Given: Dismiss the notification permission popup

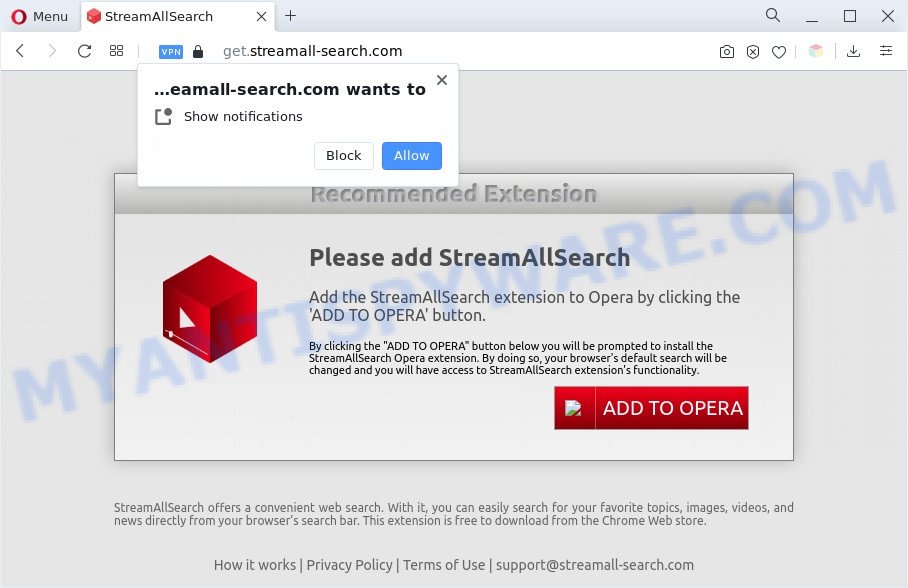Looking at the screenshot, I should [x=442, y=80].
